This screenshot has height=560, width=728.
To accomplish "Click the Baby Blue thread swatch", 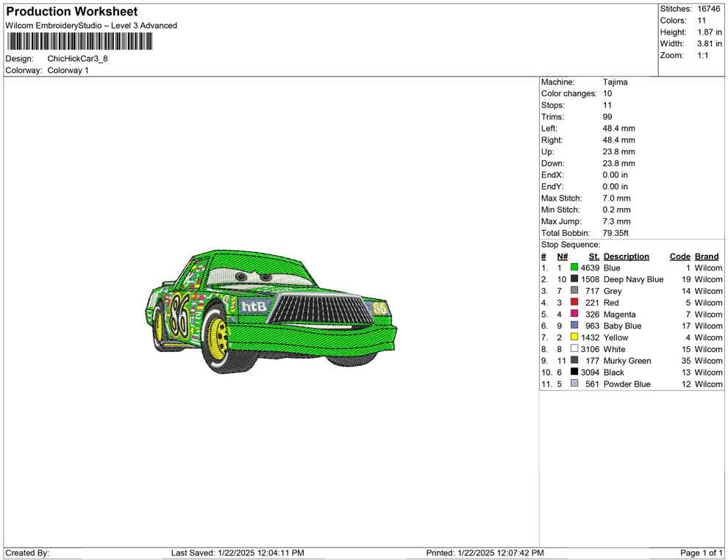I will [574, 326].
